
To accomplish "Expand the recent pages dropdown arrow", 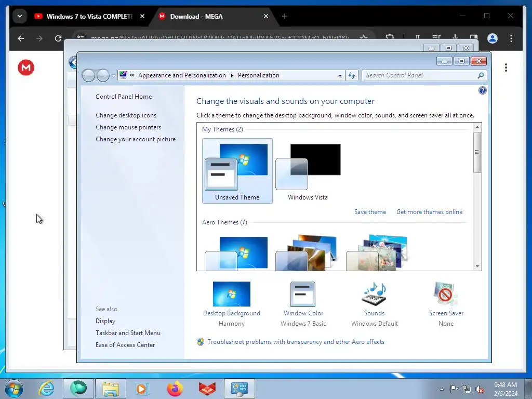I will [113, 75].
